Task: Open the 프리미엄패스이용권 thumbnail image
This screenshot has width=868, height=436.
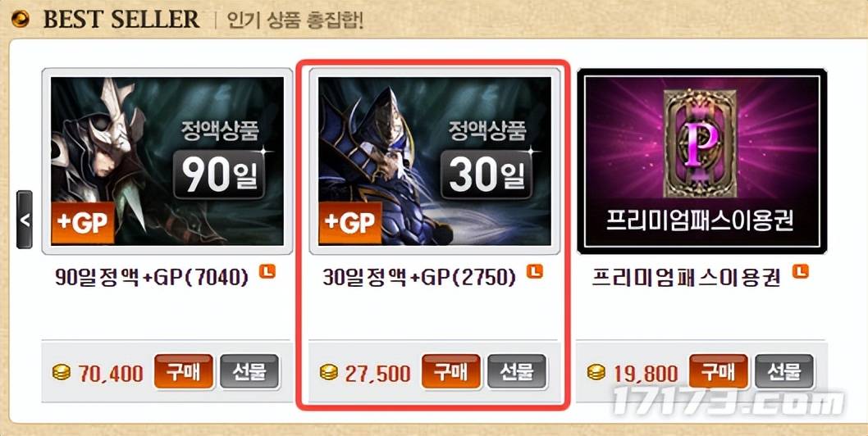Action: [702, 161]
